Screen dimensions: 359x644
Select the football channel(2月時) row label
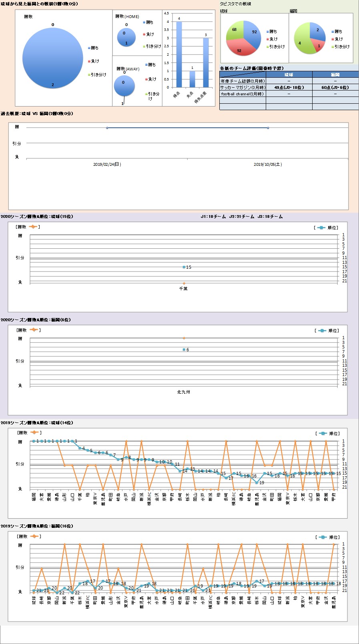tap(243, 94)
